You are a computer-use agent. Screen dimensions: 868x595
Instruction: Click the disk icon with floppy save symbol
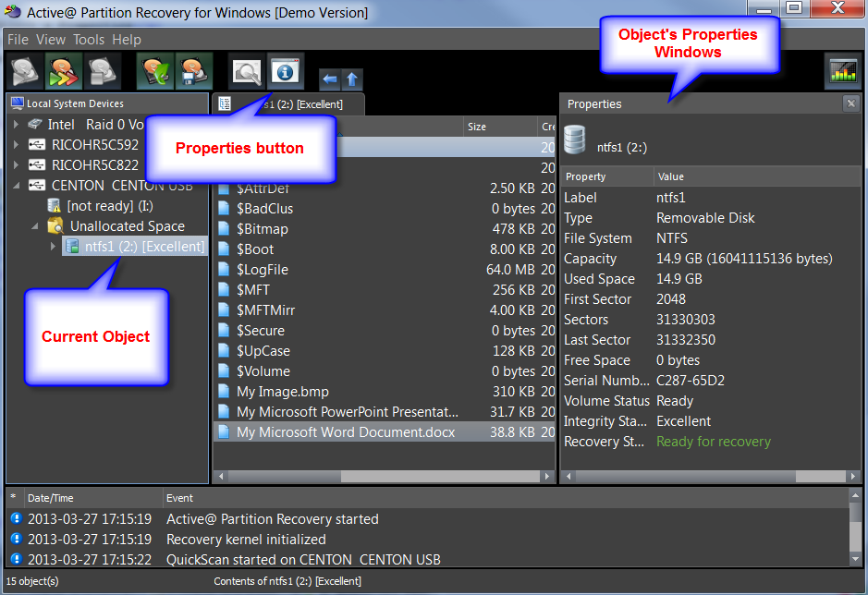(x=193, y=71)
